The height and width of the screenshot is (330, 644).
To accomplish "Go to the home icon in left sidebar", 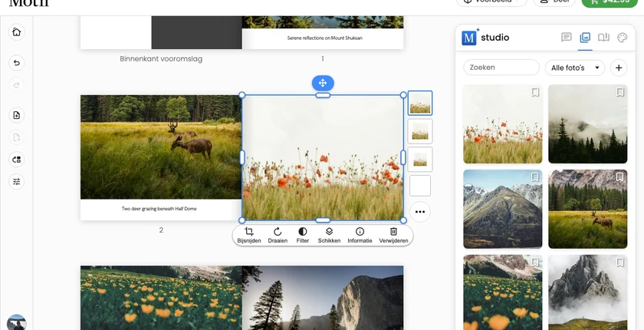I will click(16, 32).
